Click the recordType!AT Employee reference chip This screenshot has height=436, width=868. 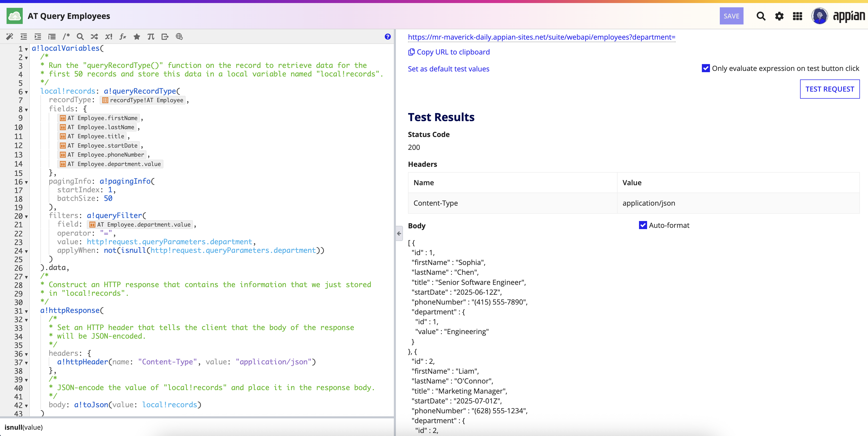pyautogui.click(x=143, y=100)
